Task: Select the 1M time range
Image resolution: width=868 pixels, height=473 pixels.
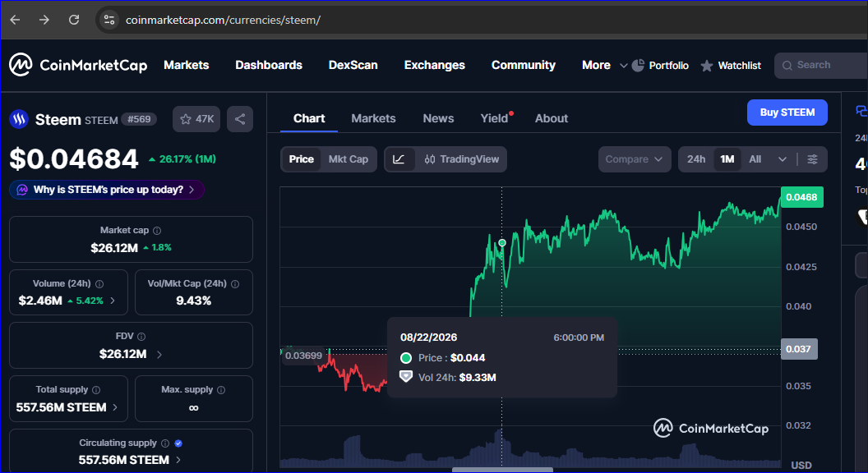Action: (727, 159)
